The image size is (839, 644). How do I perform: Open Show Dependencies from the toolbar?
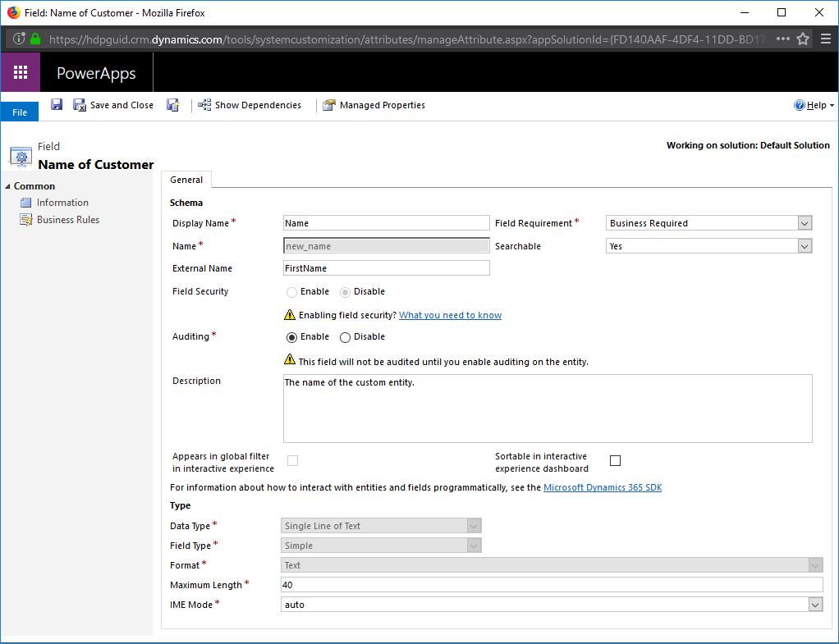point(251,105)
